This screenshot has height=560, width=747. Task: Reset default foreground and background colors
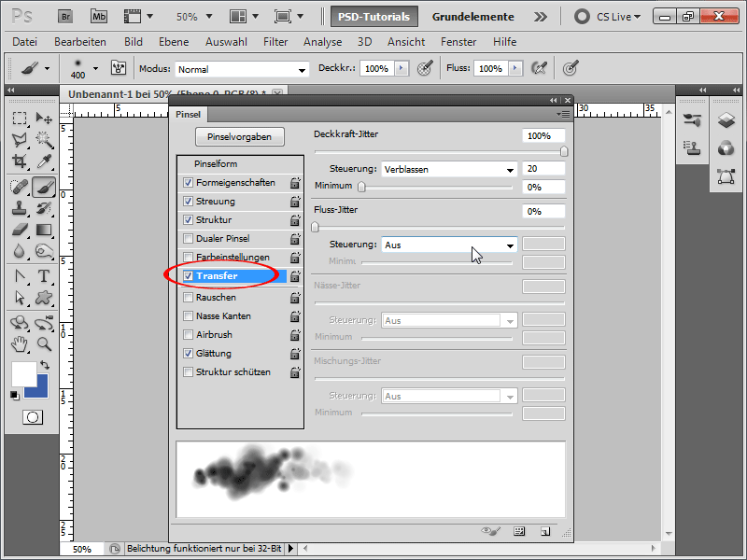pyautogui.click(x=15, y=395)
